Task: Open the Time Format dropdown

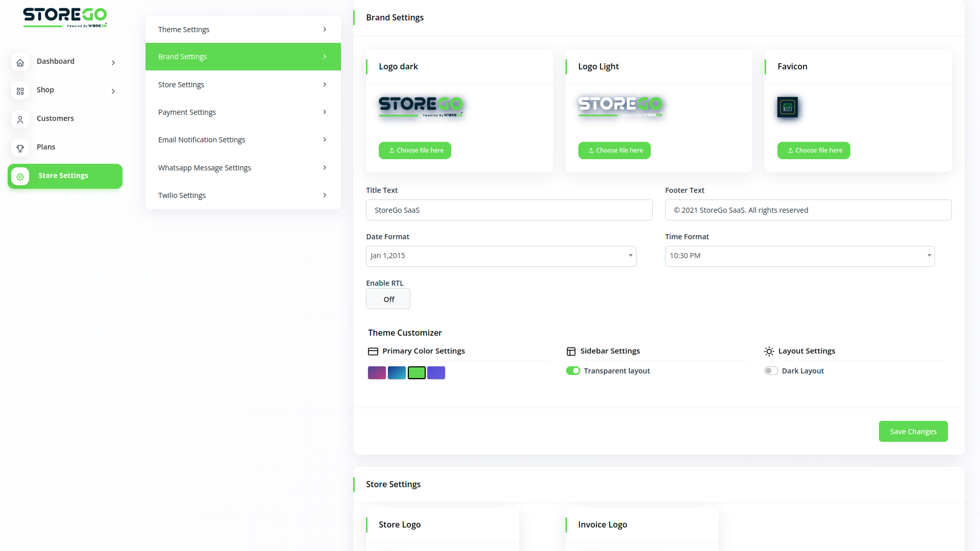Action: pyautogui.click(x=800, y=256)
